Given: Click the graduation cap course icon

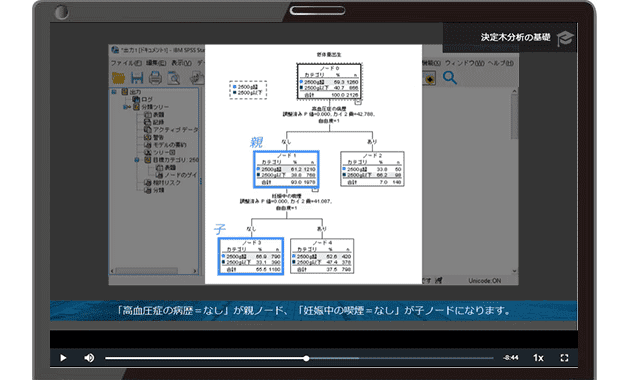Looking at the screenshot, I should (565, 38).
